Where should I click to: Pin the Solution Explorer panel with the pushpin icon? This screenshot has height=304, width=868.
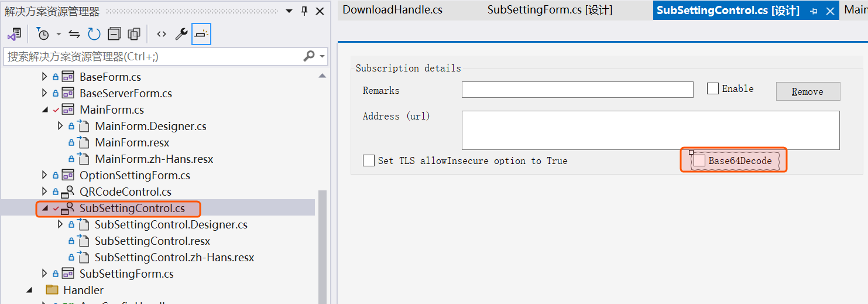click(x=304, y=11)
